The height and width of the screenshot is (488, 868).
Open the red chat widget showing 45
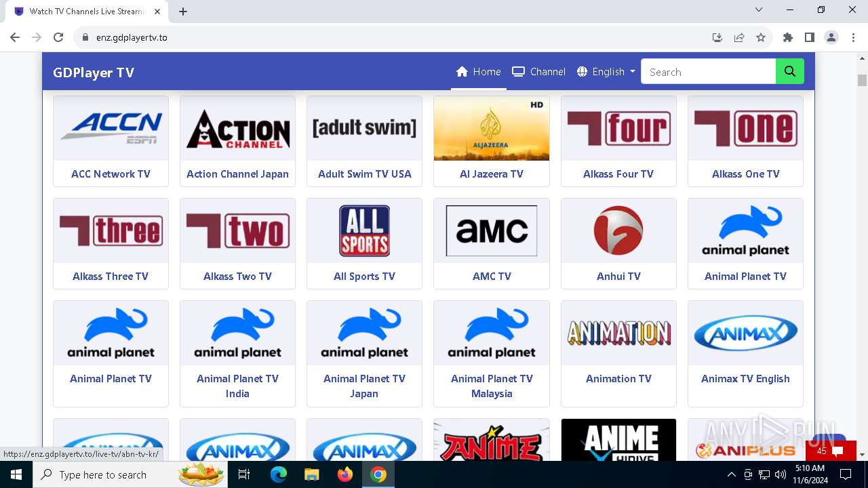point(831,451)
